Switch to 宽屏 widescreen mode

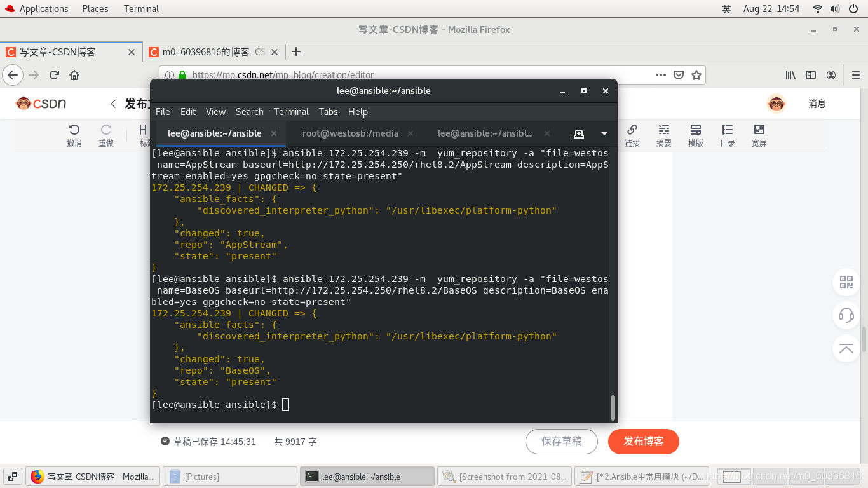(x=759, y=135)
